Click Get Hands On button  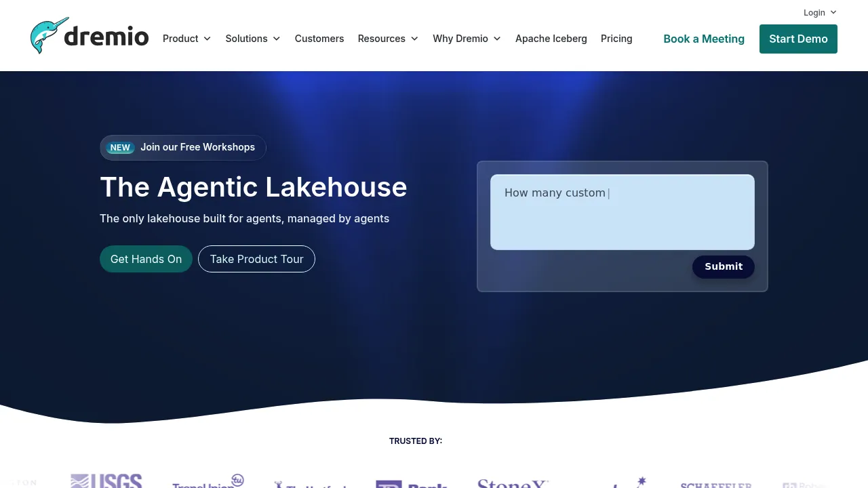(x=146, y=259)
